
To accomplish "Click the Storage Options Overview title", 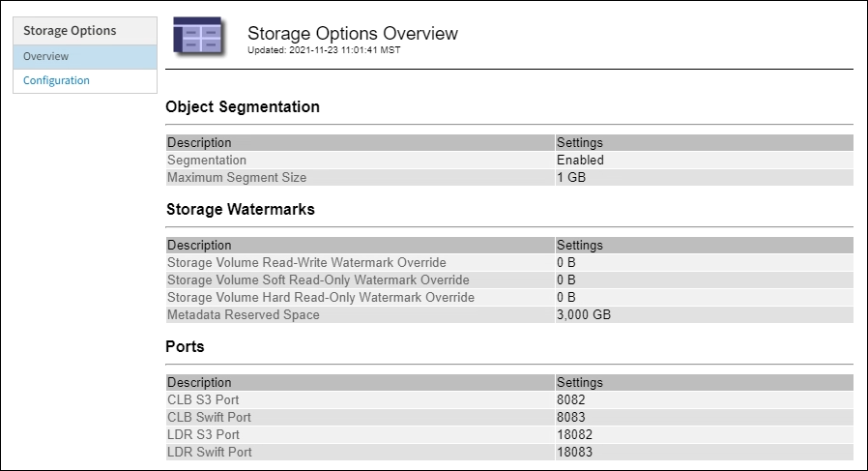I will pyautogui.click(x=353, y=33).
